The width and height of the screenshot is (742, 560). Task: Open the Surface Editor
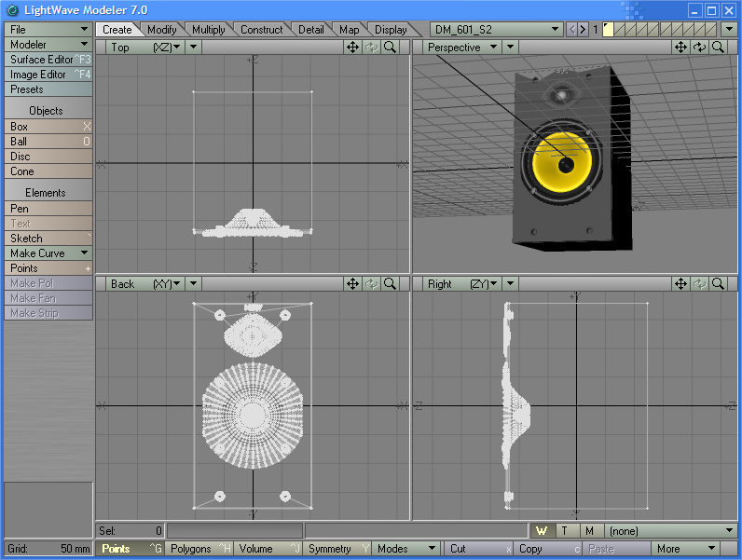point(48,59)
